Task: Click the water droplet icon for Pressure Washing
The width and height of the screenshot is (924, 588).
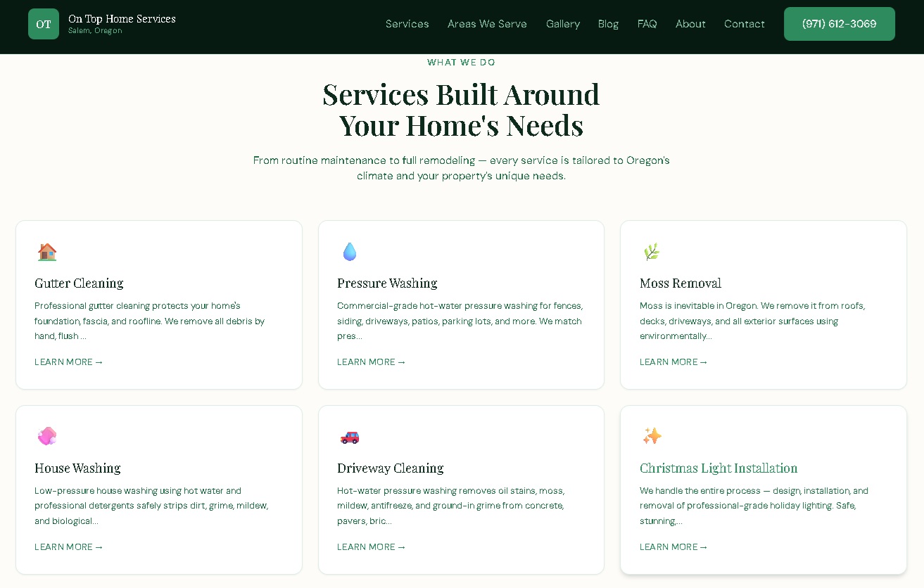Action: tap(349, 251)
